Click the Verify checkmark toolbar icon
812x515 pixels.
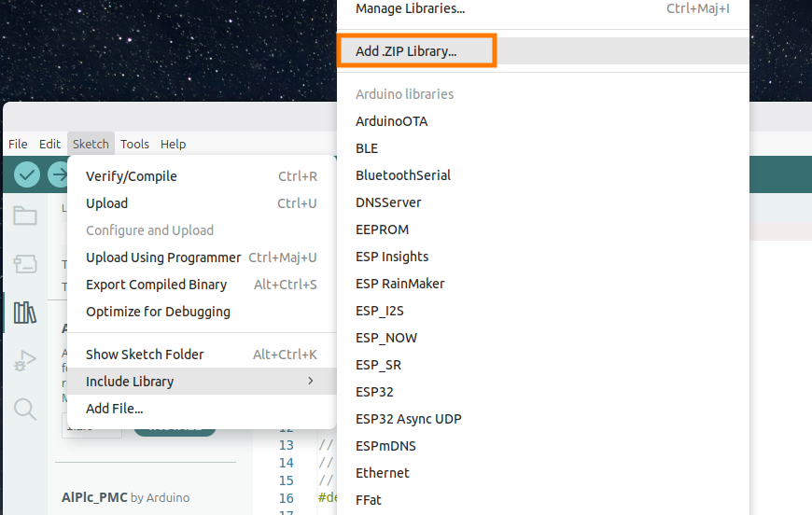pos(27,174)
